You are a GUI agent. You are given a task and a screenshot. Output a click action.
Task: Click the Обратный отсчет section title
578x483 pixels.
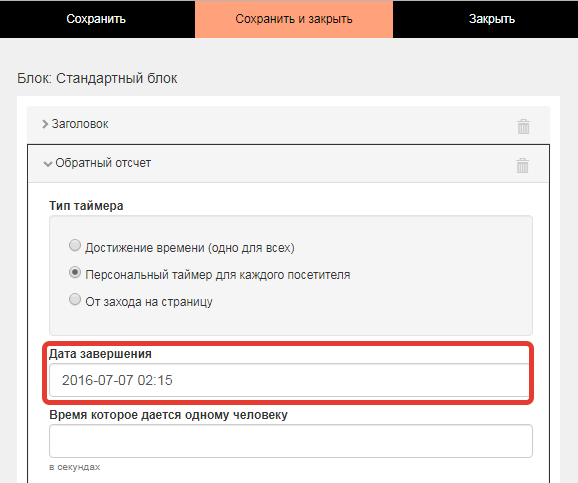(103, 163)
